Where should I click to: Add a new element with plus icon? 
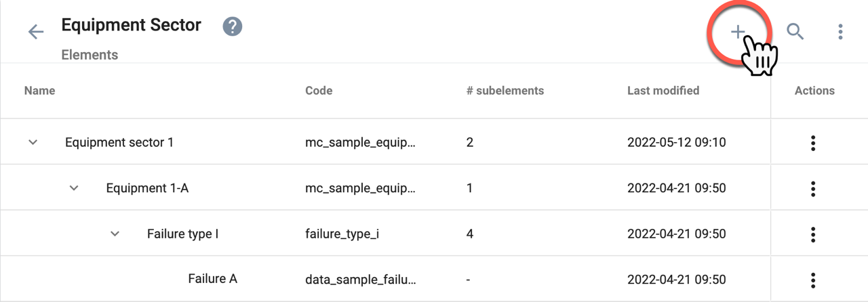click(738, 32)
